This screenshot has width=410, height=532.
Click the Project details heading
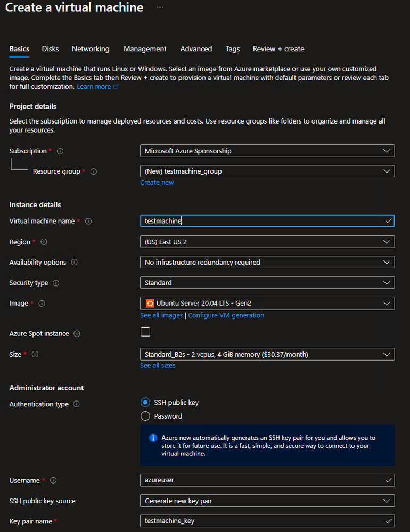tap(33, 106)
